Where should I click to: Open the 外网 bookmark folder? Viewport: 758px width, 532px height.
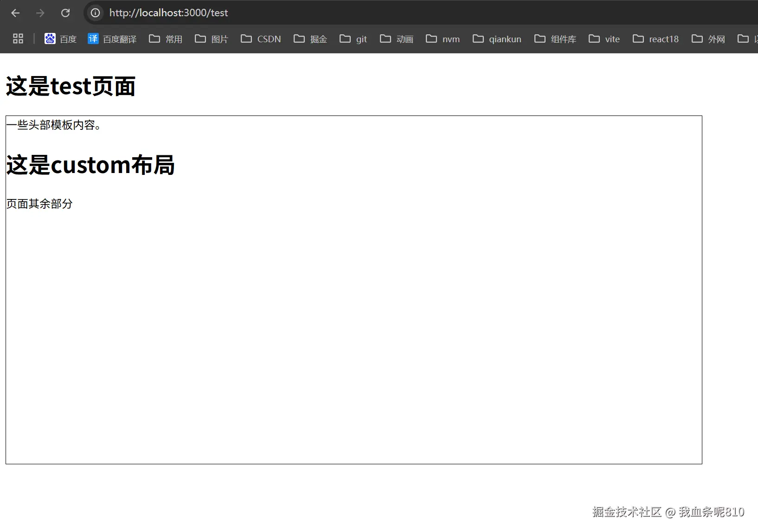pyautogui.click(x=708, y=39)
